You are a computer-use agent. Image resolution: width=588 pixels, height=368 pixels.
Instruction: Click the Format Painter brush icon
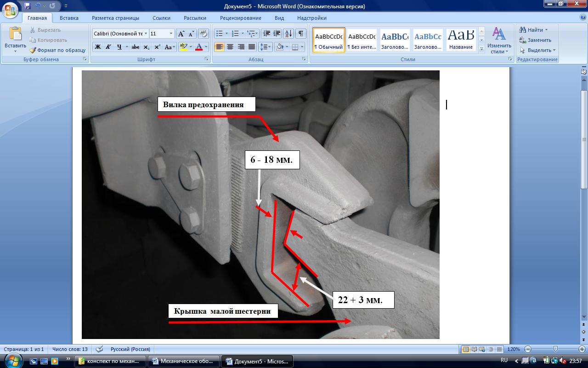point(33,50)
